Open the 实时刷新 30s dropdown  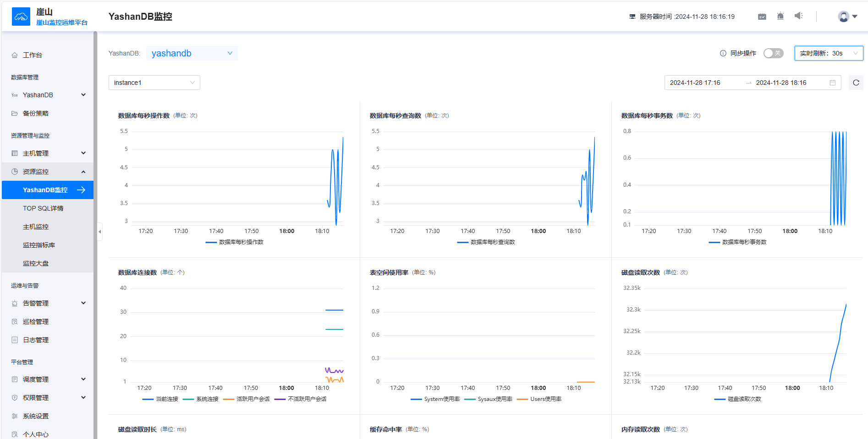tap(829, 53)
